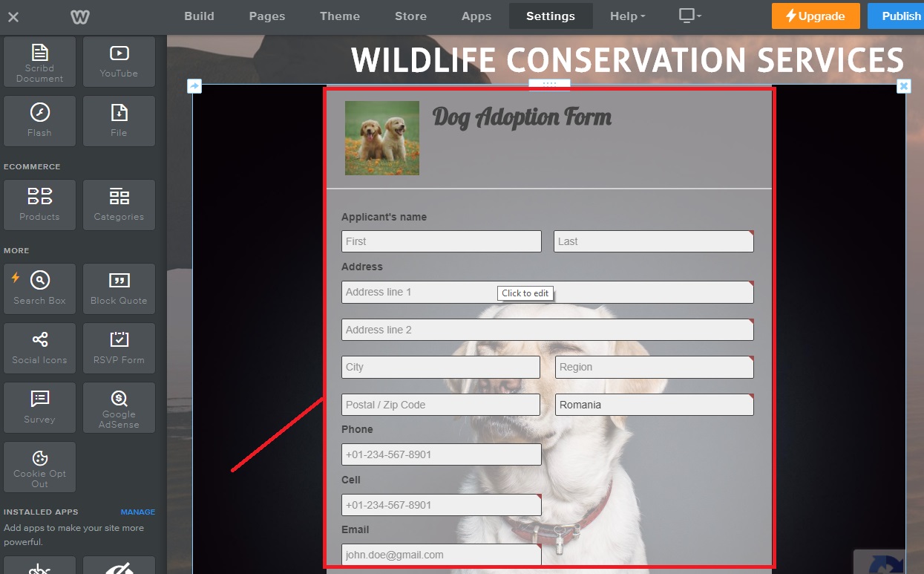This screenshot has width=924, height=574.
Task: Open the Help dropdown menu
Action: [627, 16]
